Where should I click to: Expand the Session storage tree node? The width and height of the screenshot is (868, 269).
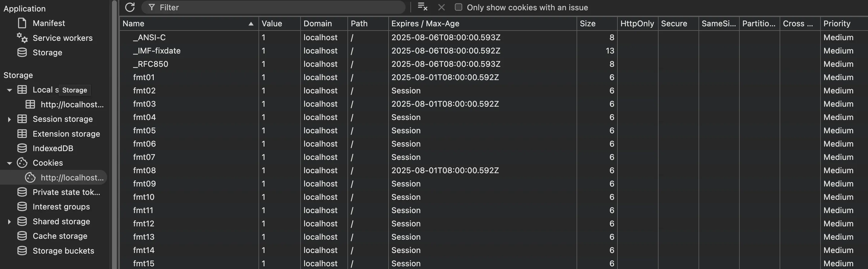click(x=9, y=119)
